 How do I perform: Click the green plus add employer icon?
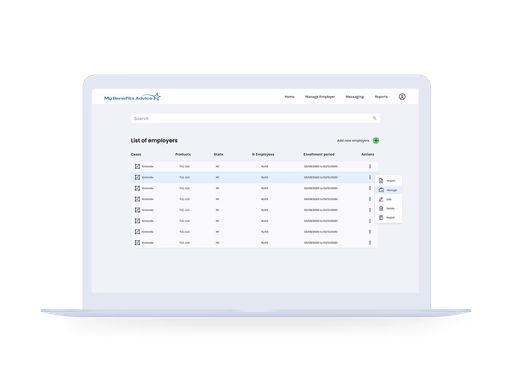376,140
